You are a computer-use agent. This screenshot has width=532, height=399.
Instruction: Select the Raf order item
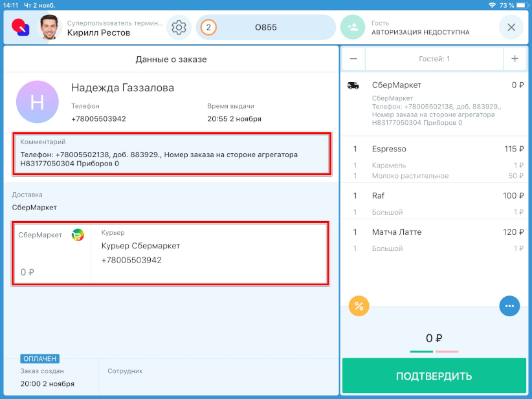coord(434,195)
